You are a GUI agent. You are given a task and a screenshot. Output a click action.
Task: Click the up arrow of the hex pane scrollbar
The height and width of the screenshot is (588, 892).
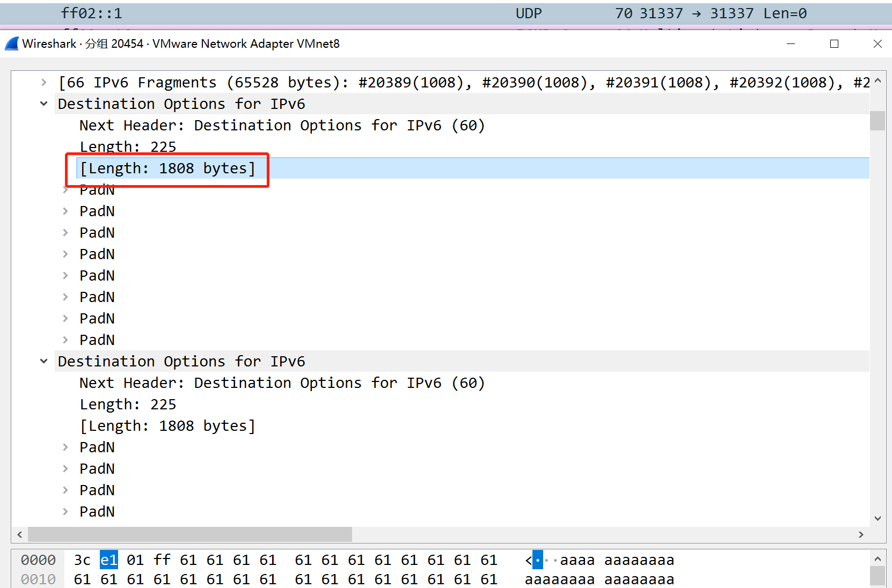coord(878,559)
